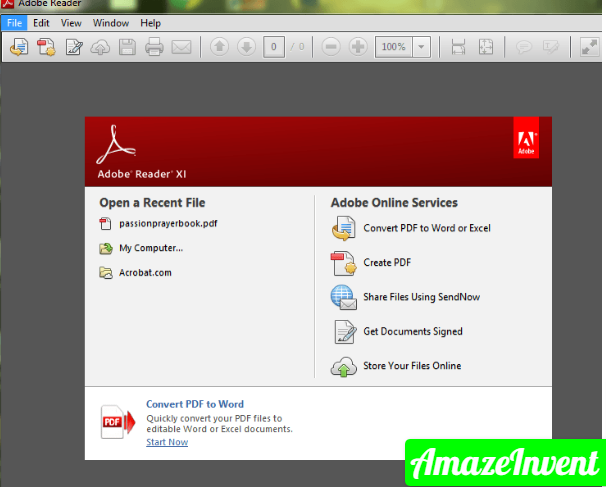Open the View menu
The image size is (606, 487).
pos(71,23)
